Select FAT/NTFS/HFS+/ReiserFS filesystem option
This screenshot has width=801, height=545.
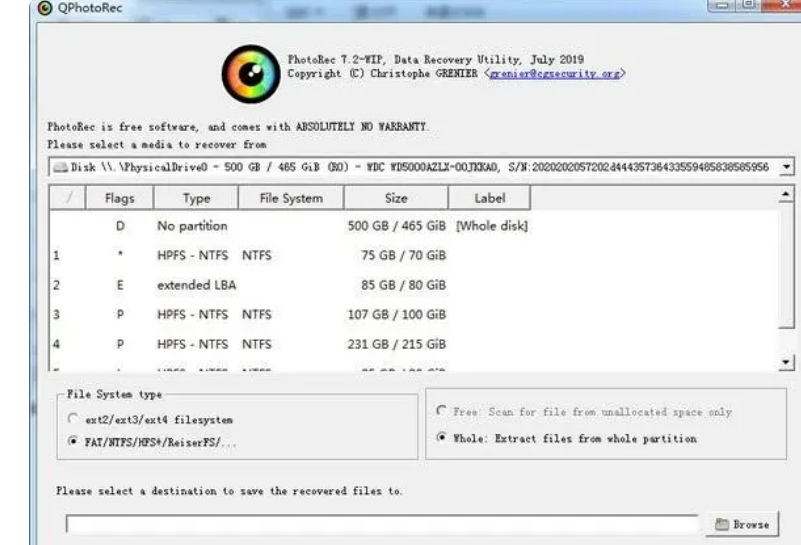72,440
